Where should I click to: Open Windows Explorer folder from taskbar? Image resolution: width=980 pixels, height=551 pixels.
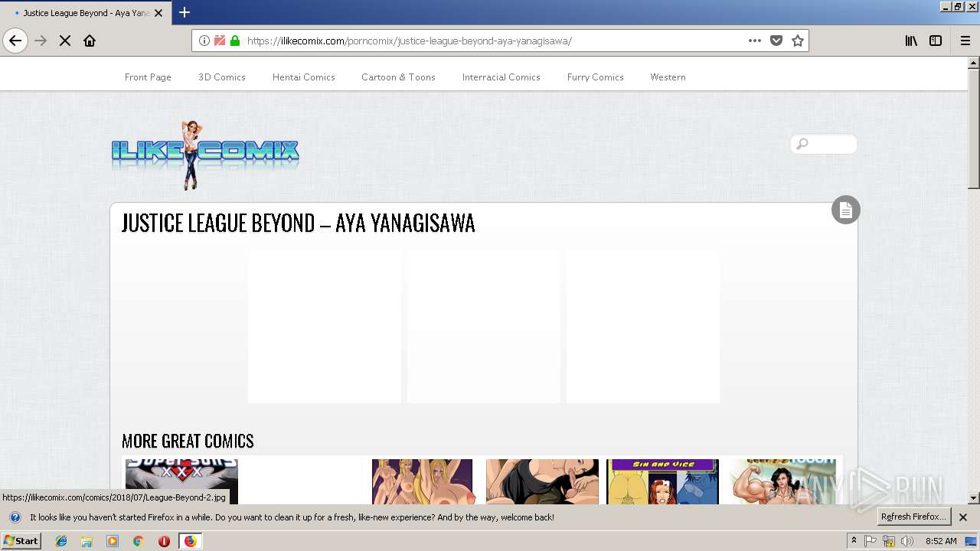(87, 541)
